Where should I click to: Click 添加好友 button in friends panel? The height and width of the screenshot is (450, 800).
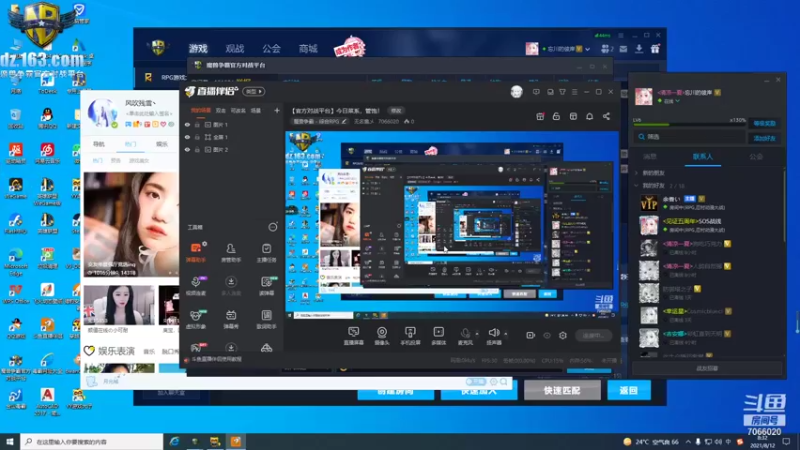(x=764, y=138)
